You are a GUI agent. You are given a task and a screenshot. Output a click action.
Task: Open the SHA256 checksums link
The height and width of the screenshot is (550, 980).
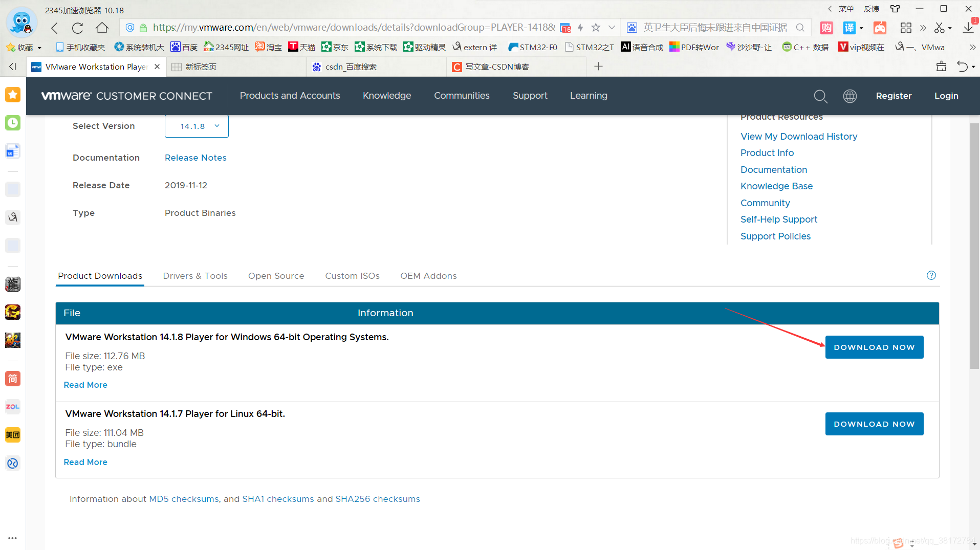[378, 499]
